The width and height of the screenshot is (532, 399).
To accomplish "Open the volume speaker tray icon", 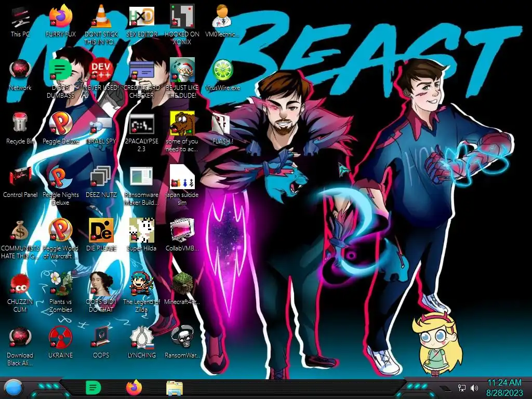I will pyautogui.click(x=474, y=388).
